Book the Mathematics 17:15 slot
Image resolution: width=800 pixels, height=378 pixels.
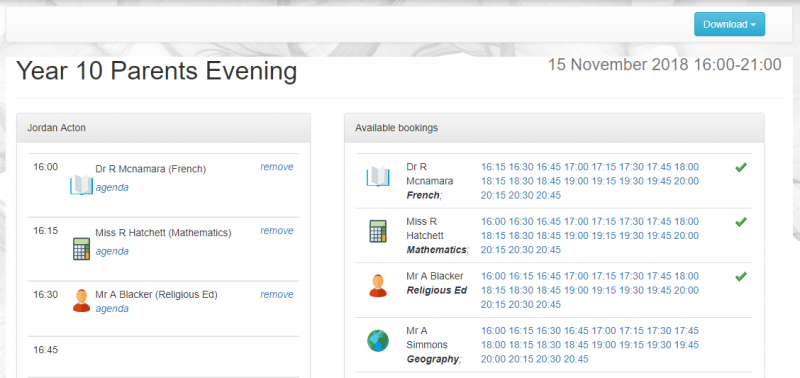[604, 221]
